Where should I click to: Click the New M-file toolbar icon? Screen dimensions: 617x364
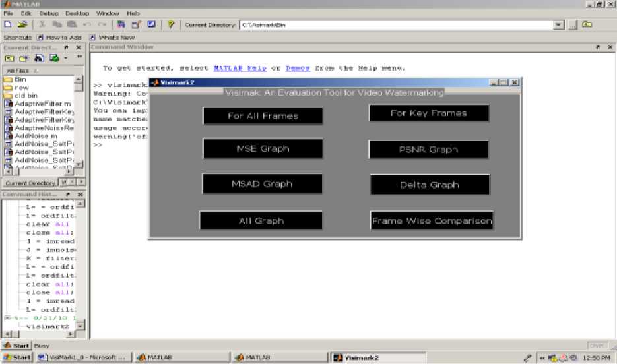coord(8,24)
